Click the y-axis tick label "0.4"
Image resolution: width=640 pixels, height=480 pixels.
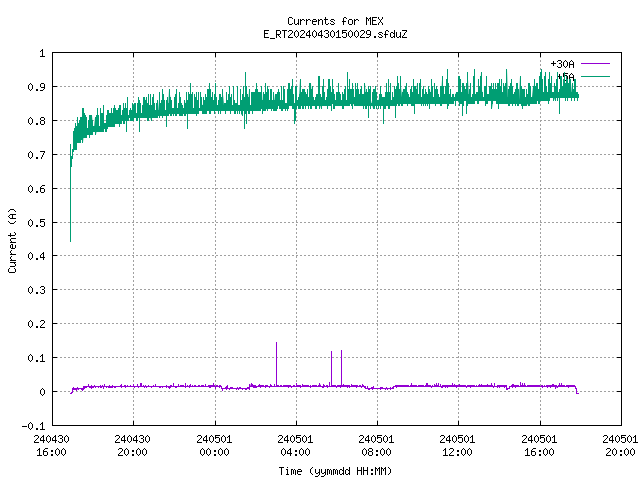(36, 256)
